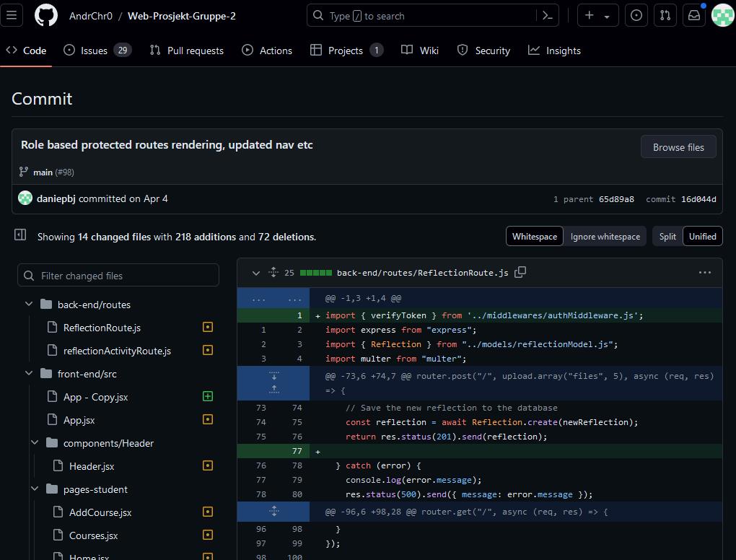Click modified status icon for Header.jsx
Screen dimensions: 736x560
pyautogui.click(x=208, y=465)
